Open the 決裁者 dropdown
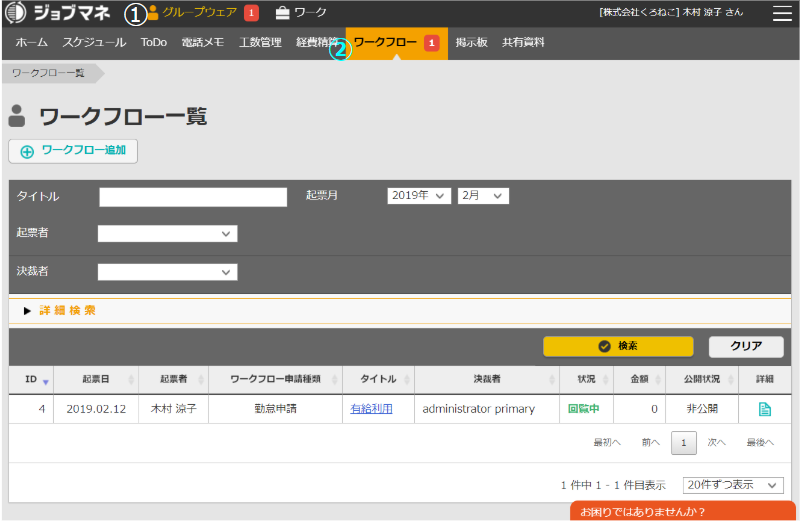This screenshot has height=522, width=801. (168, 272)
